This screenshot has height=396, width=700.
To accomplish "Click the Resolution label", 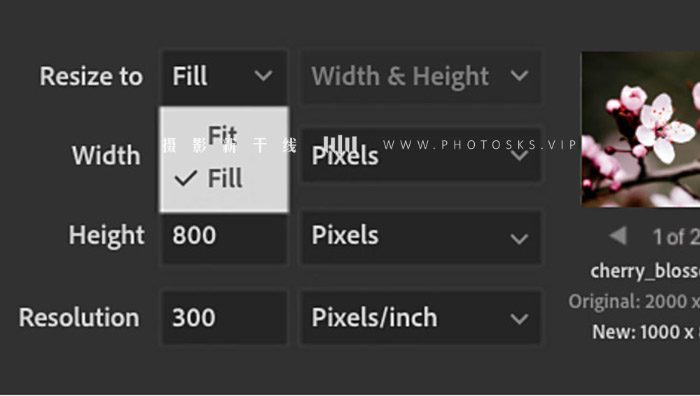I will [x=79, y=317].
